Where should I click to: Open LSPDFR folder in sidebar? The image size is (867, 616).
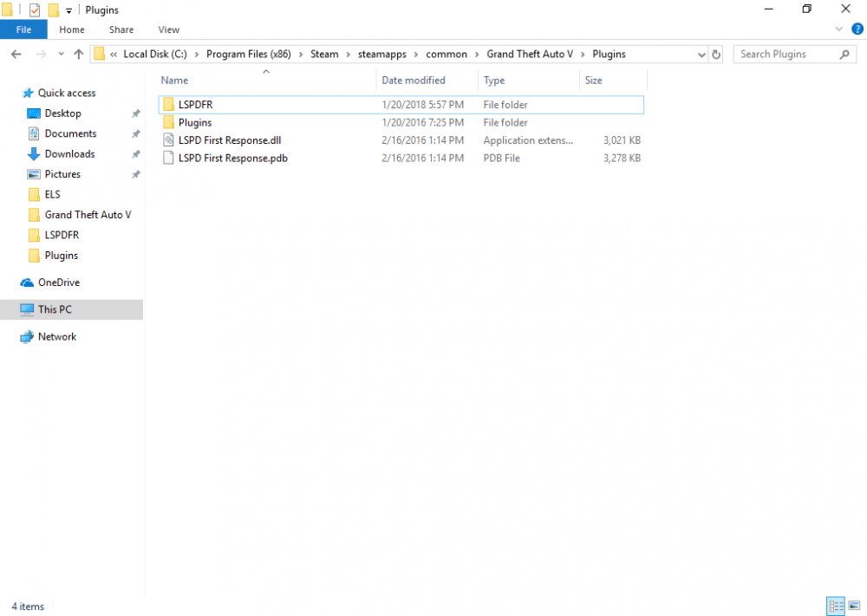[62, 236]
